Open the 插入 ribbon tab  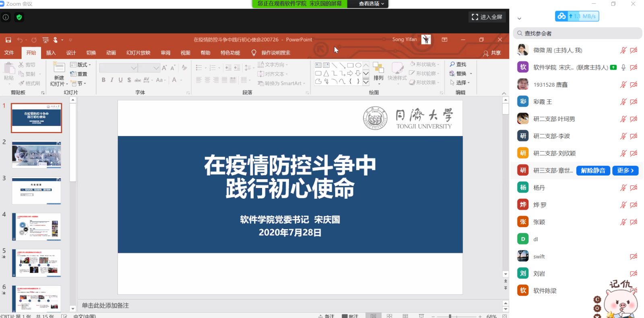[x=51, y=53]
